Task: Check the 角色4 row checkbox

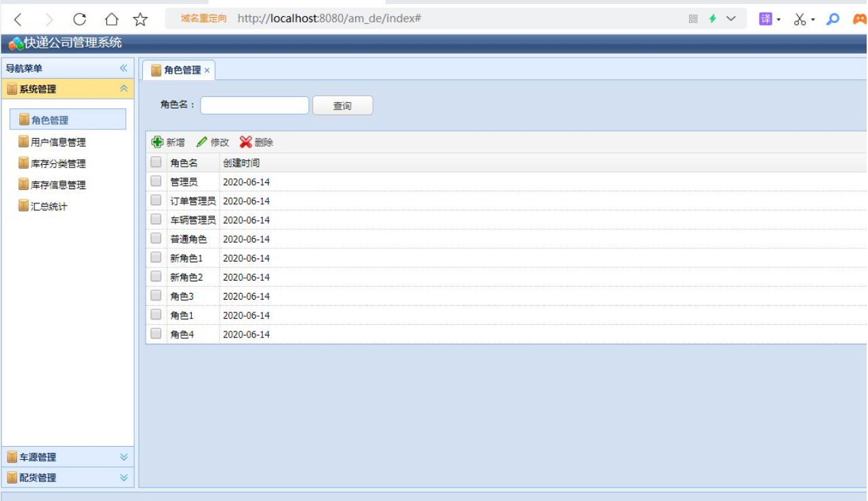Action: pos(156,333)
